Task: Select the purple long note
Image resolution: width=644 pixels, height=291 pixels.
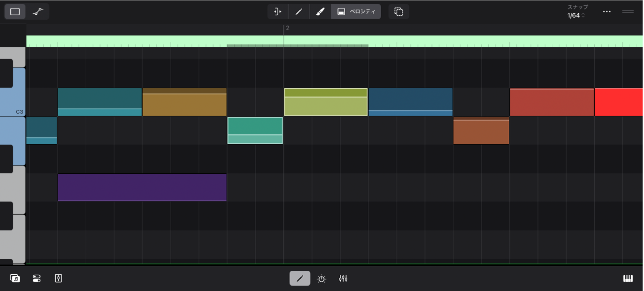Action: (x=142, y=187)
